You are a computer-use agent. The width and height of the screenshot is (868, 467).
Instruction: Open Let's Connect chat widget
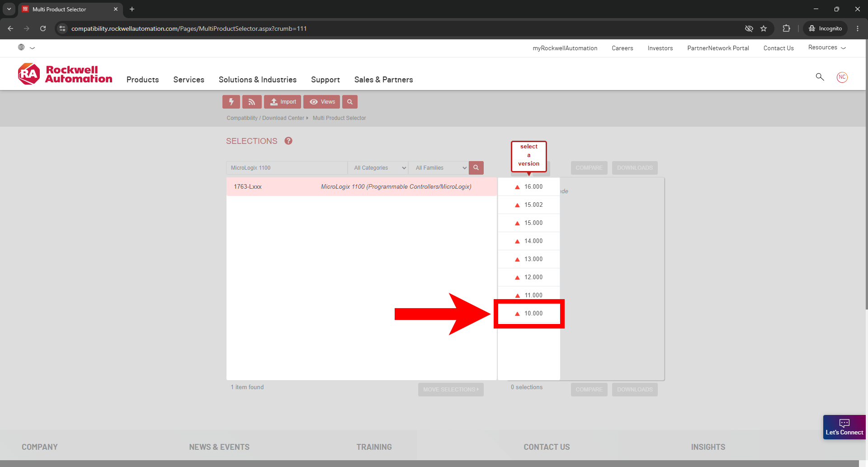coord(844,427)
